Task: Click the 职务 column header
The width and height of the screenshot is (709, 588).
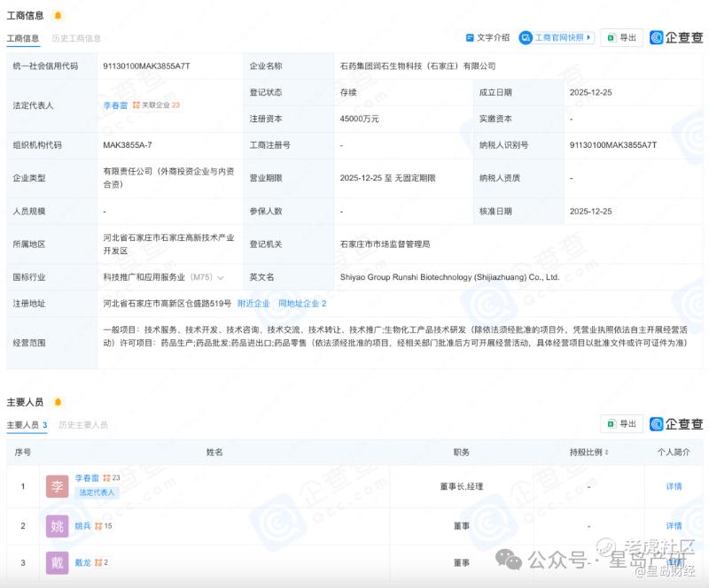Action: [x=461, y=452]
